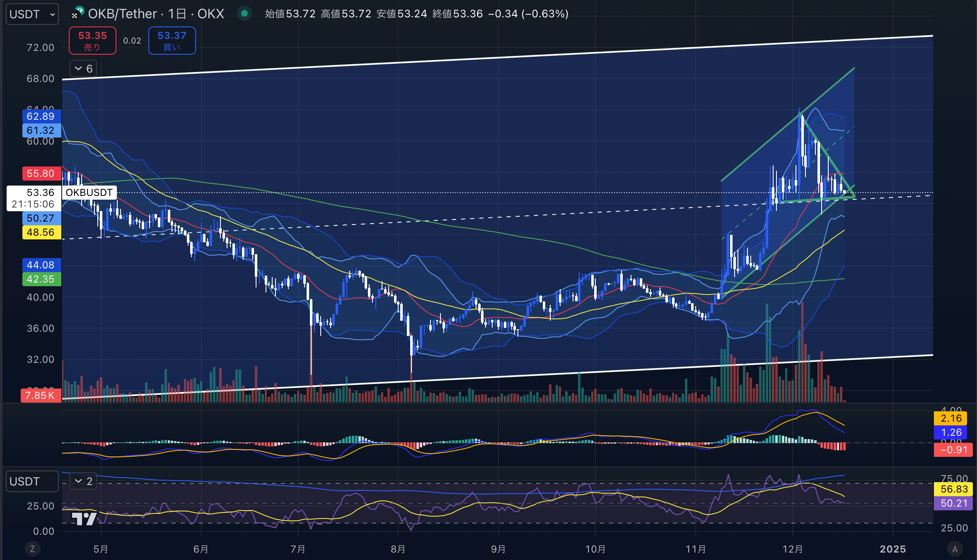
Task: Click the 0.02 spread value
Action: point(132,41)
